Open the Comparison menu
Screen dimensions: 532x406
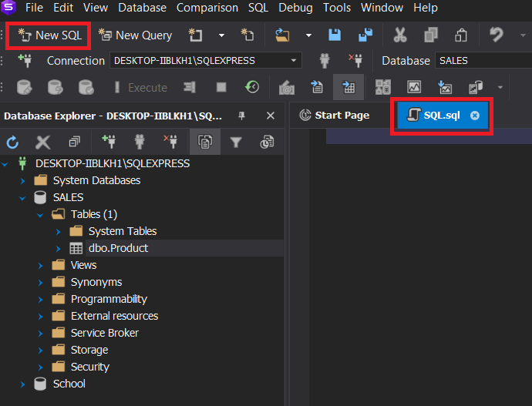[207, 8]
